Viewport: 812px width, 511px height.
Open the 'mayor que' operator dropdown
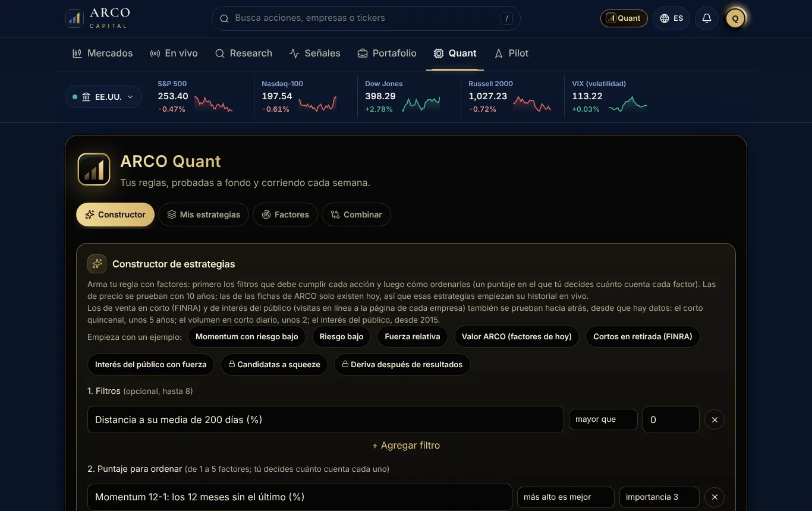[x=603, y=419]
